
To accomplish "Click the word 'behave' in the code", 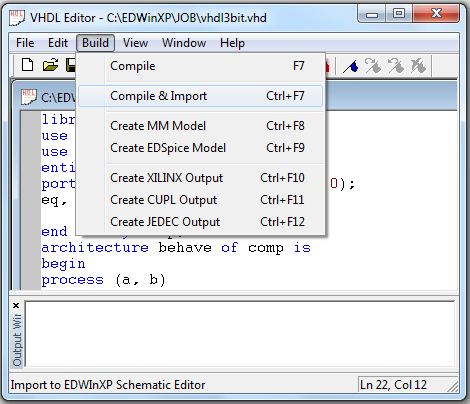I will 185,248.
